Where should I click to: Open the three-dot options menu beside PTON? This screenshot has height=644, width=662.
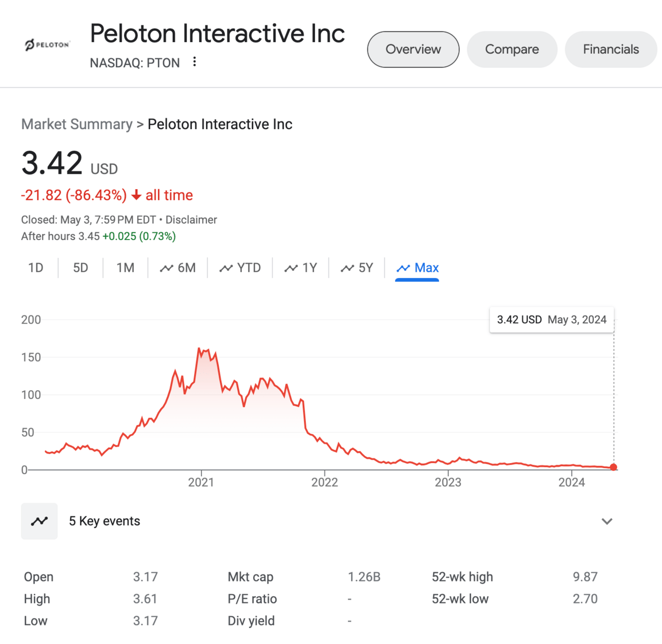click(x=195, y=62)
